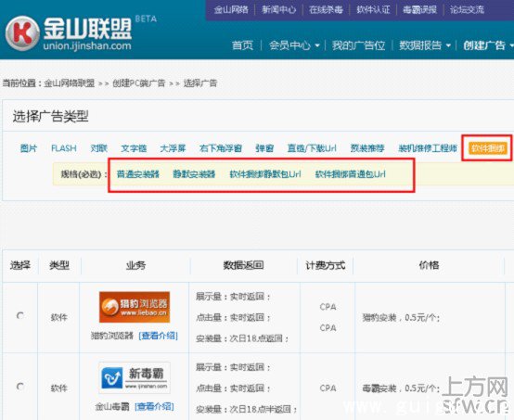514x420 pixels.
Task: Click the price text 猎豹安装，0.5元/个
Action: tap(401, 317)
